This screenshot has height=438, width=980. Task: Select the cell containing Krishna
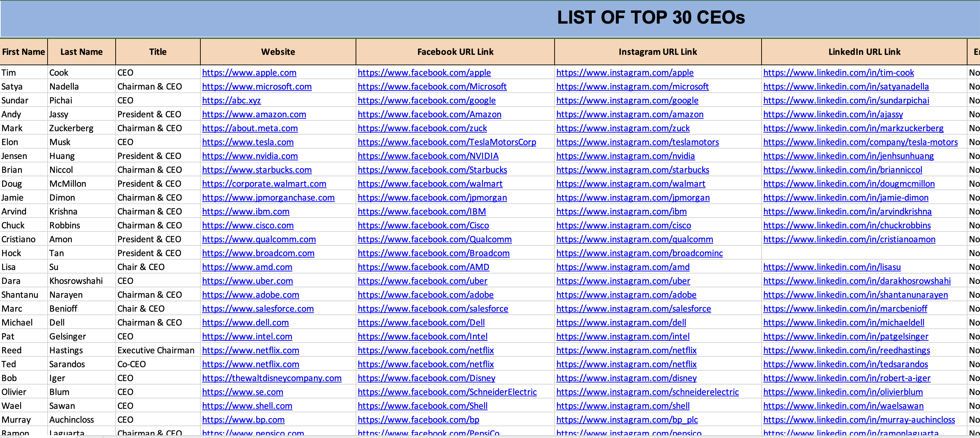(x=81, y=211)
